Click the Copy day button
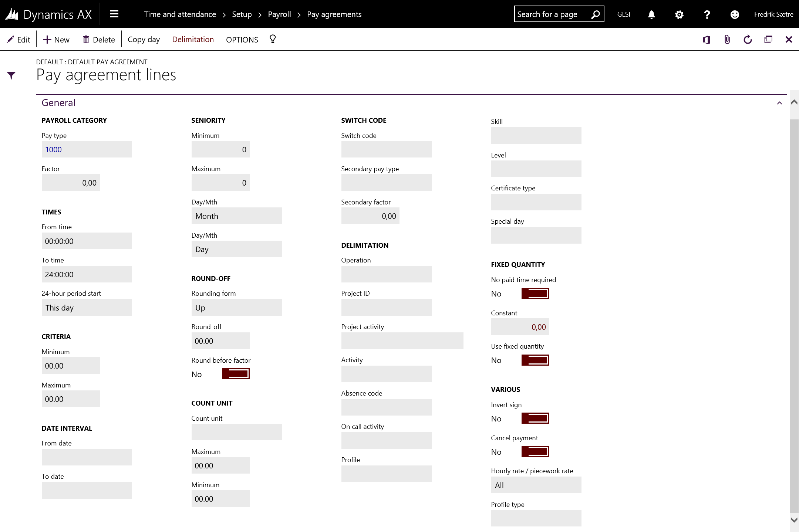Image resolution: width=799 pixels, height=532 pixels. tap(144, 40)
